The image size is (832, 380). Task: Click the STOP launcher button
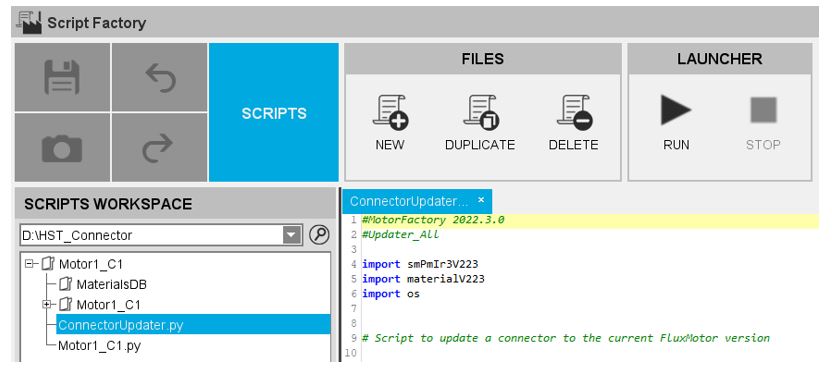click(763, 123)
